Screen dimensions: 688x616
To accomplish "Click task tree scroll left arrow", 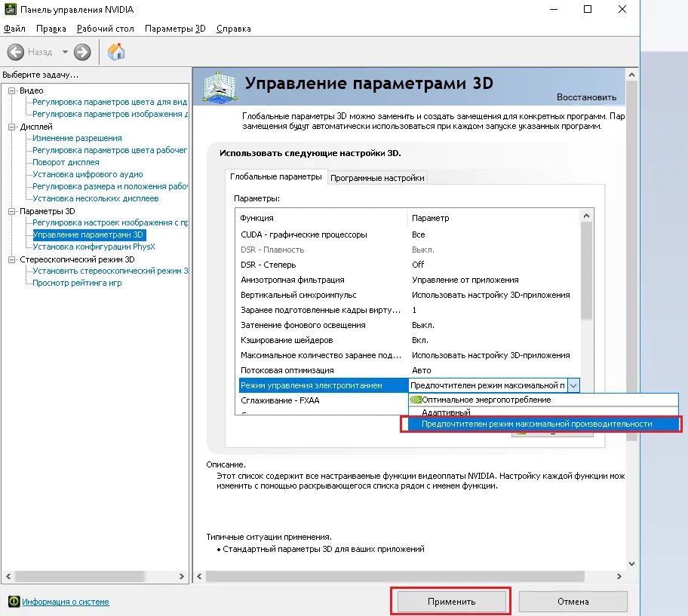I will (x=8, y=577).
